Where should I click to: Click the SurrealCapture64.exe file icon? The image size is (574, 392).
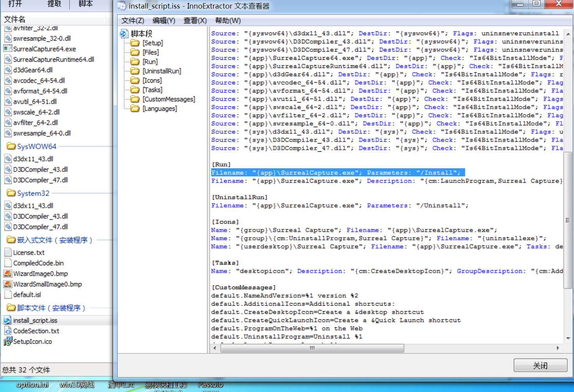tap(8, 49)
